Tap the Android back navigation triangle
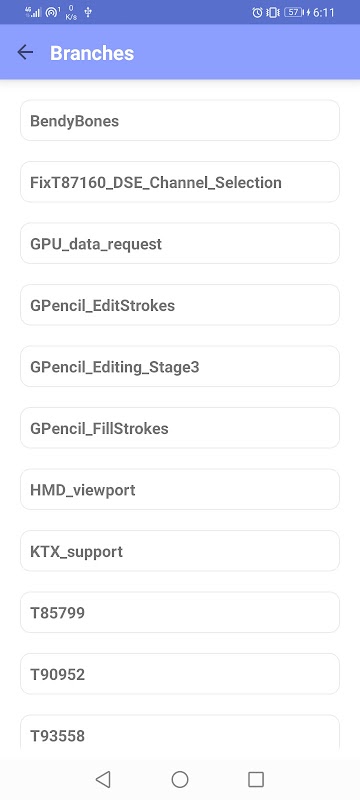 [x=103, y=779]
